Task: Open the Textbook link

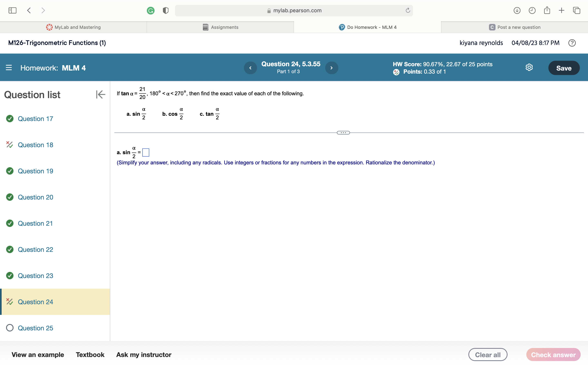Action: click(90, 355)
